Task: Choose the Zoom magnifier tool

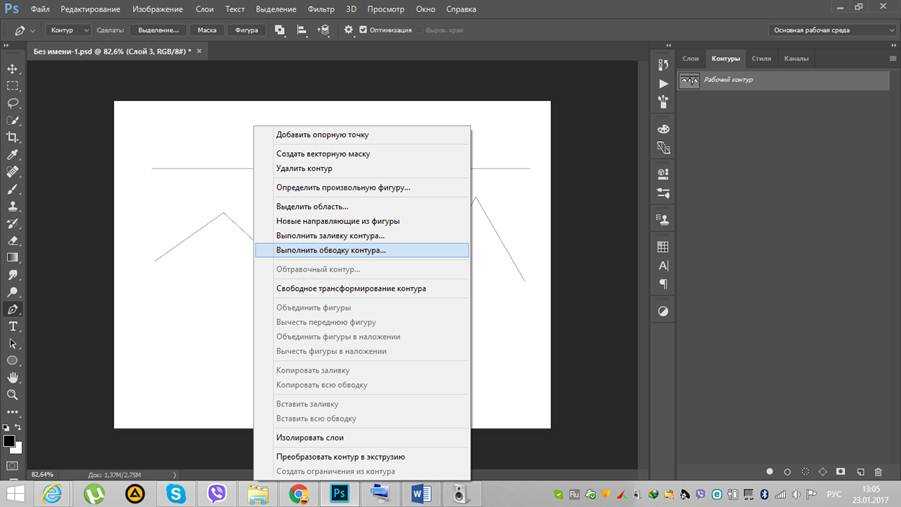Action: 13,394
